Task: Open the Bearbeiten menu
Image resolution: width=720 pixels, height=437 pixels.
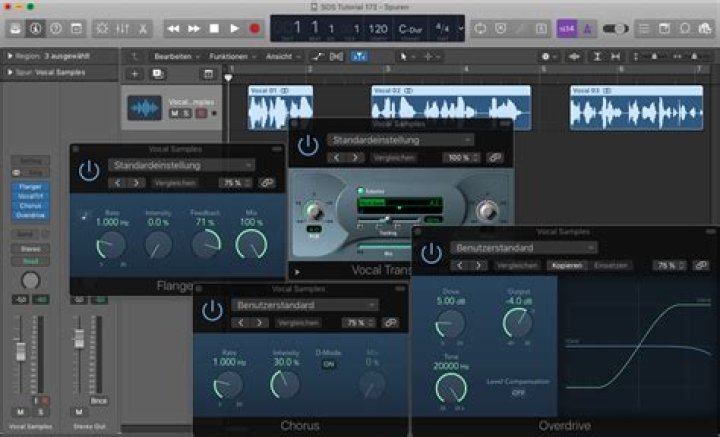Action: [x=173, y=56]
